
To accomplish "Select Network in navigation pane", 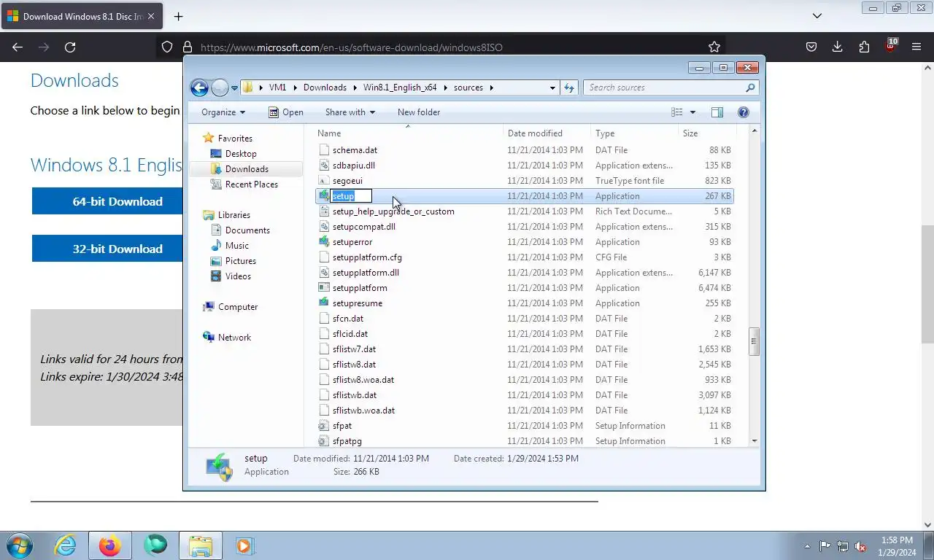I will pos(234,338).
